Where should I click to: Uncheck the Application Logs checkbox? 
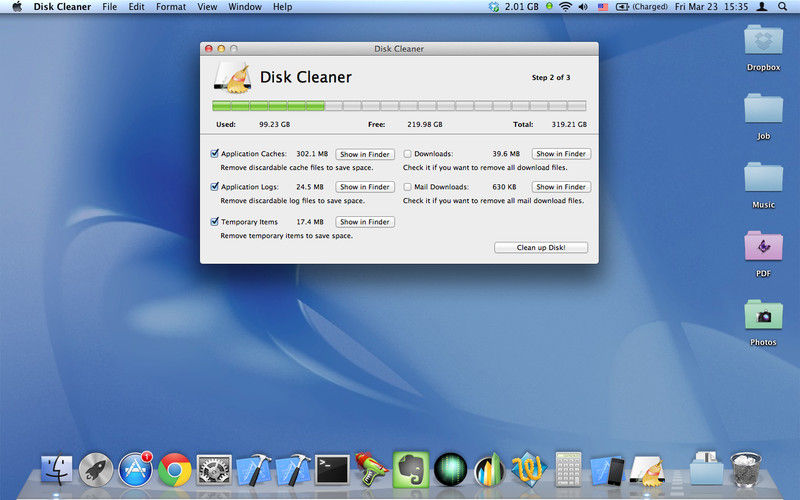point(214,186)
